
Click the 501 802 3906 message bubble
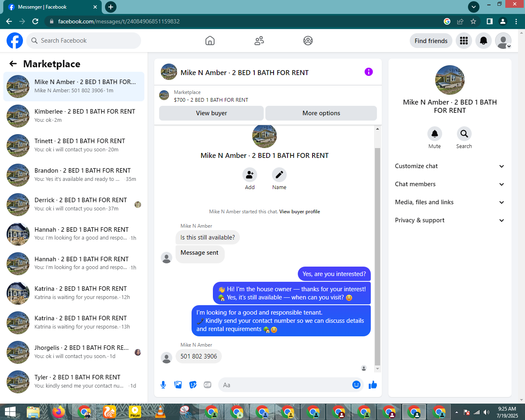[199, 356]
